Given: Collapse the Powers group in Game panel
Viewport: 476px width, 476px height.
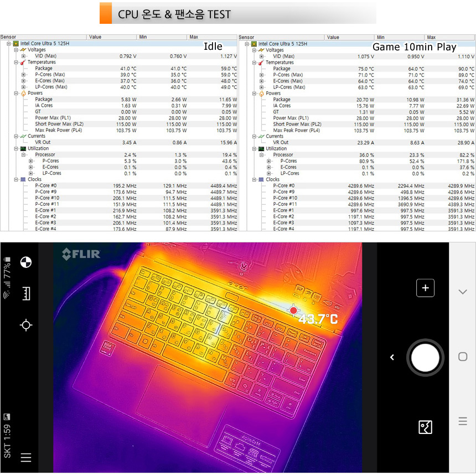Looking at the screenshot, I should 254,94.
